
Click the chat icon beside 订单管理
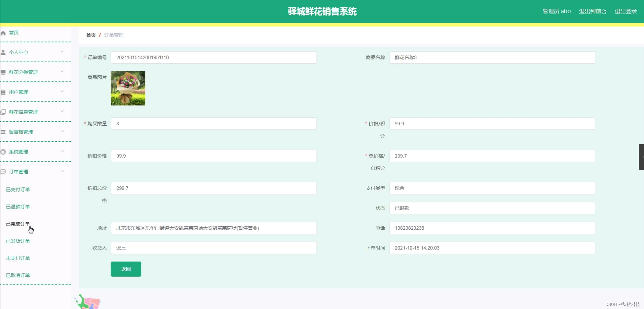[3, 172]
